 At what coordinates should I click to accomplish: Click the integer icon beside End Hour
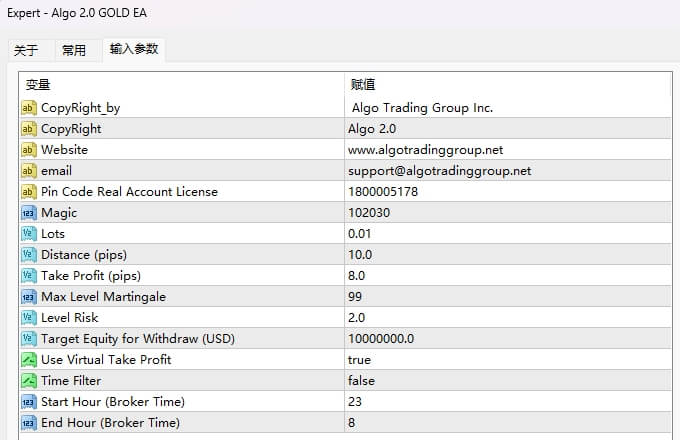tap(29, 423)
